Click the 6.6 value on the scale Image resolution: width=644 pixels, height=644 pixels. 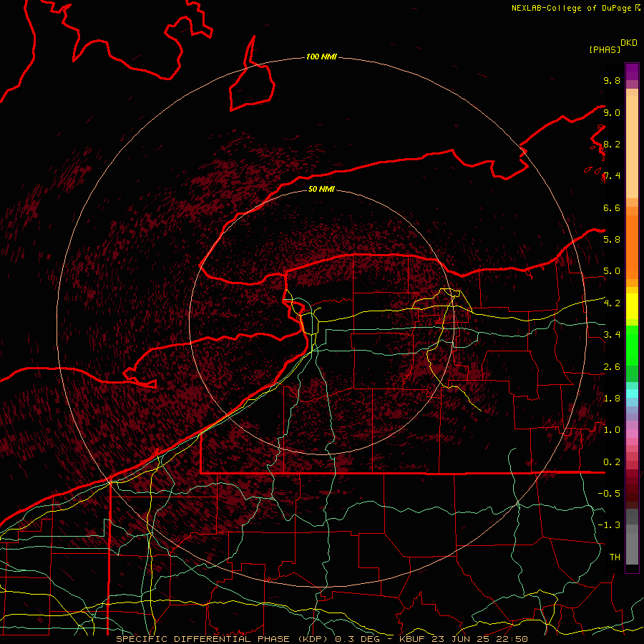[x=612, y=208]
